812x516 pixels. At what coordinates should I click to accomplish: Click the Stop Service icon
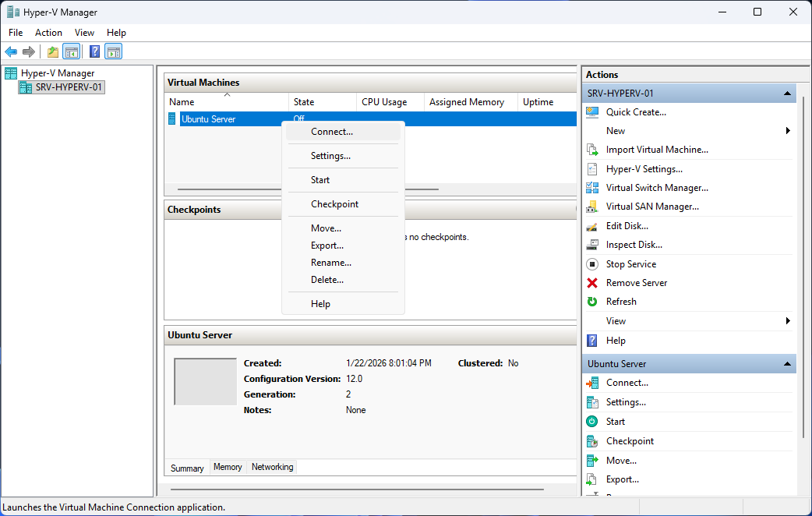pyautogui.click(x=592, y=264)
